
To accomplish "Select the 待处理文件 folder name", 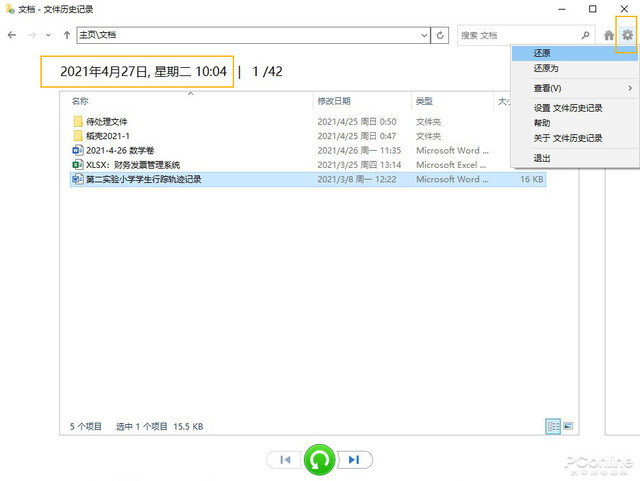I will coord(107,122).
